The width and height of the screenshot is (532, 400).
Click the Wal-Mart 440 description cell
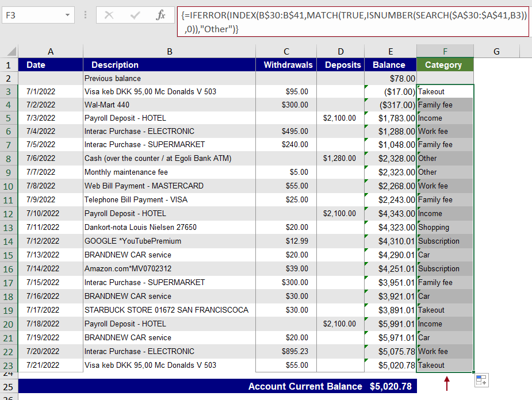[x=170, y=106]
